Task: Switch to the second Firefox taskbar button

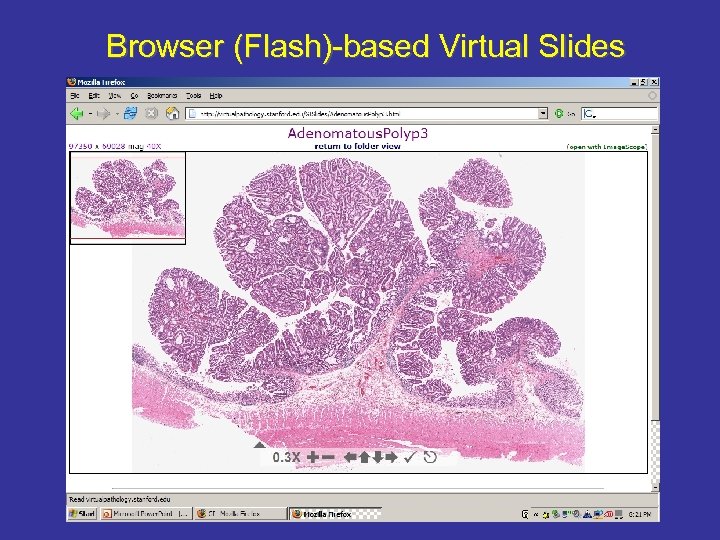Action: [x=240, y=514]
